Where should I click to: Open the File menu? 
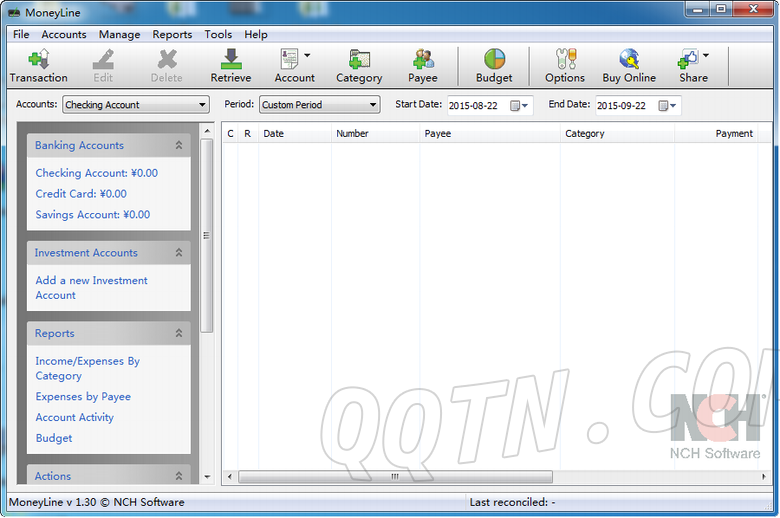(21, 34)
